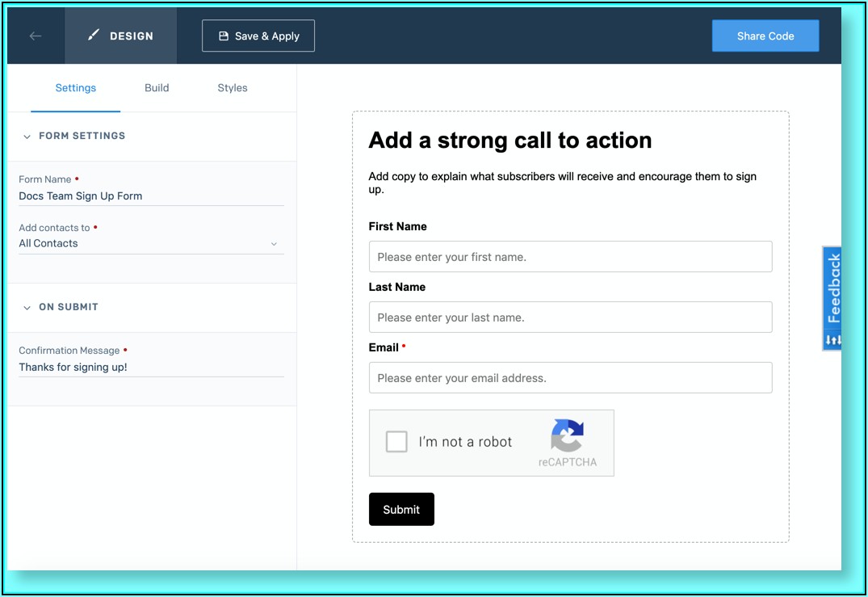Select the form heading text
Image resolution: width=868 pixels, height=597 pixels.
pos(509,141)
